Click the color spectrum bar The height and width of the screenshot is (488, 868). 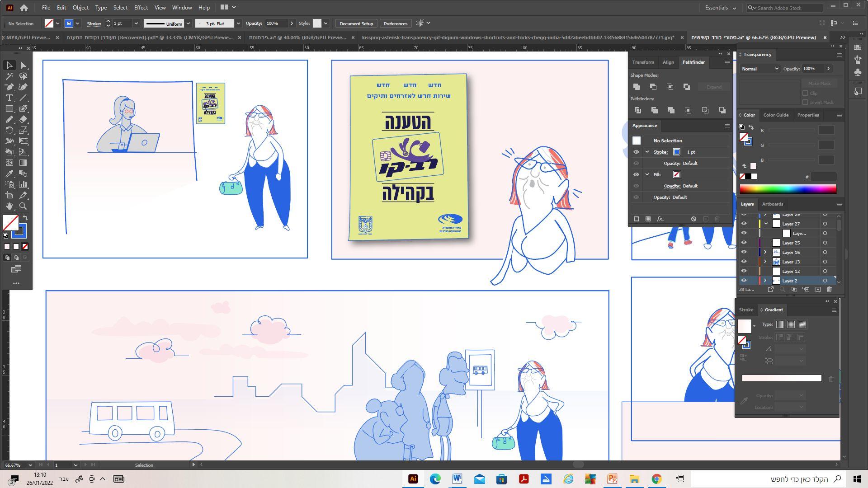[788, 189]
